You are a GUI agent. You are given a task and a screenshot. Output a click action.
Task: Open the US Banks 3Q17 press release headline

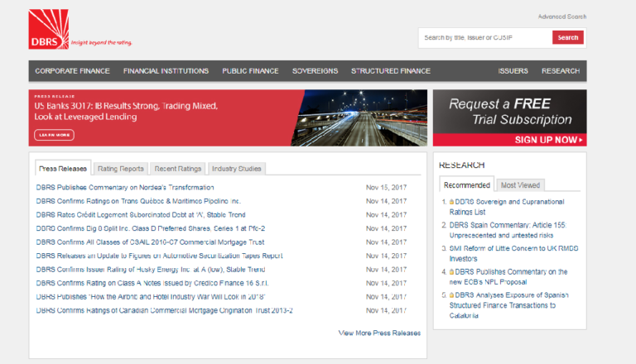point(126,111)
